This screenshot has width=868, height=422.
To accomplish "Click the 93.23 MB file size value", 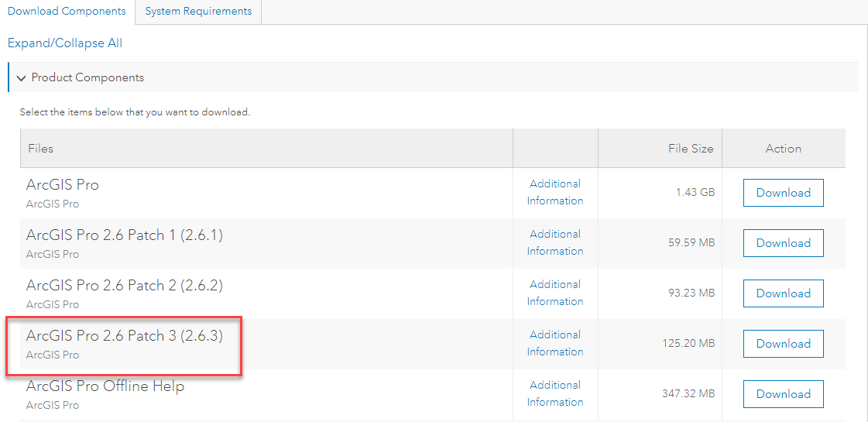I will (x=692, y=293).
